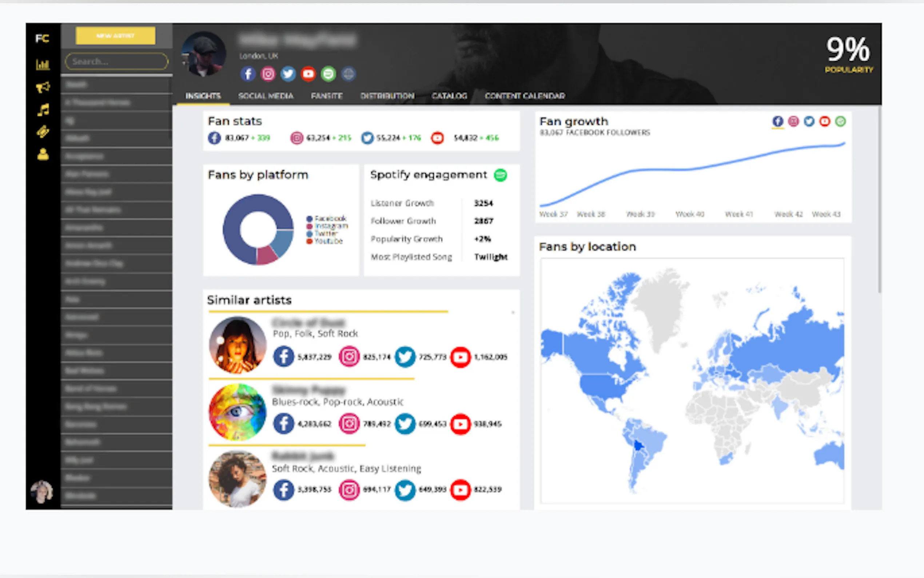Toggle YouTube series in Fan growth chart

click(825, 122)
